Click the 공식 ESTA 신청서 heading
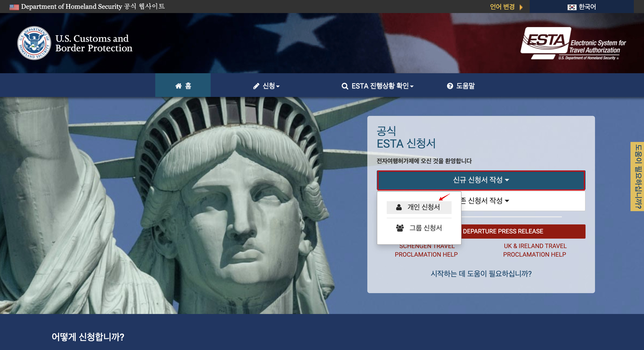This screenshot has width=644, height=350. click(406, 137)
